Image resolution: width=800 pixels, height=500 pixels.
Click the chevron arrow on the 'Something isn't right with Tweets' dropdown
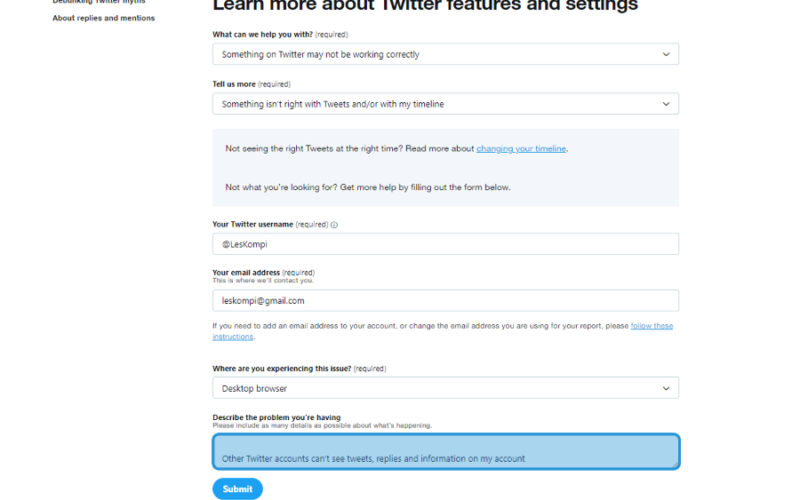pos(666,104)
